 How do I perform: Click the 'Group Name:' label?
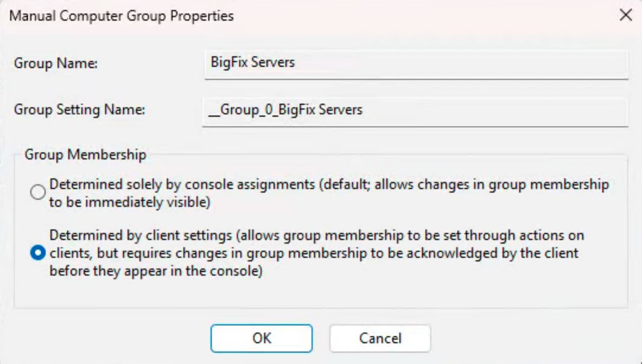(56, 63)
